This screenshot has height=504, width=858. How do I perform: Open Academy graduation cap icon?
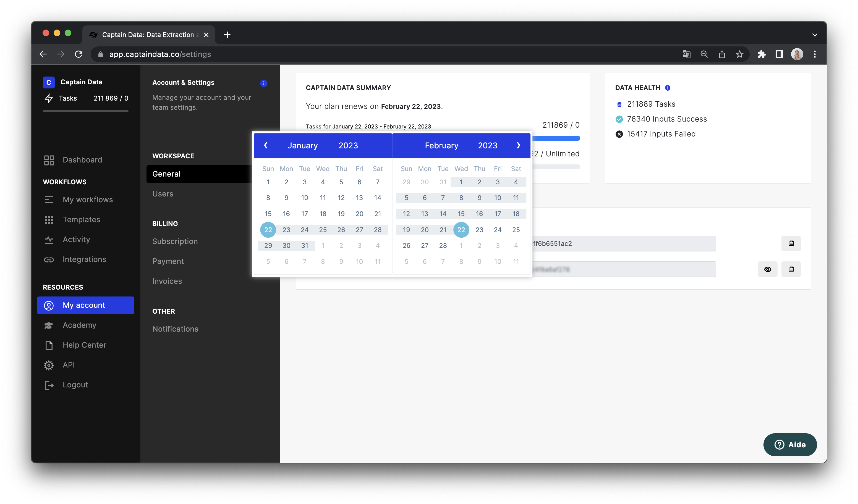(49, 325)
